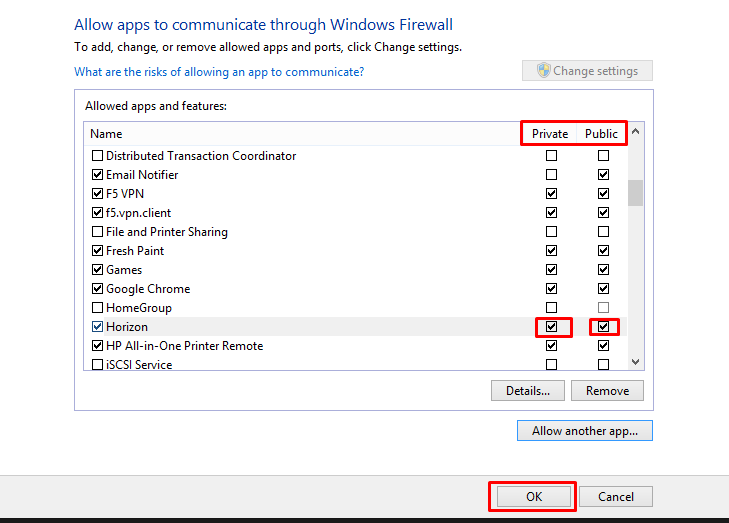Viewport: 729px width, 523px height.
Task: Select the HP All-in-One Printer Remote row
Action: tap(185, 346)
